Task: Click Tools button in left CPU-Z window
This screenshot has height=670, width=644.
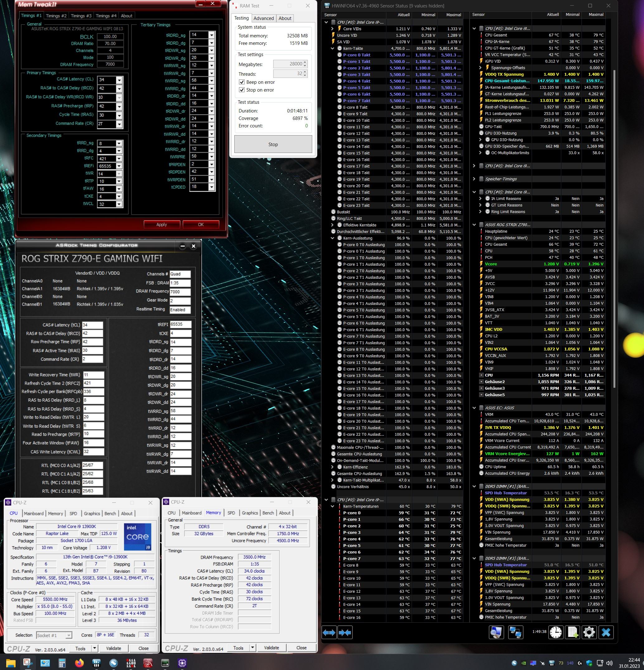Action: click(80, 648)
